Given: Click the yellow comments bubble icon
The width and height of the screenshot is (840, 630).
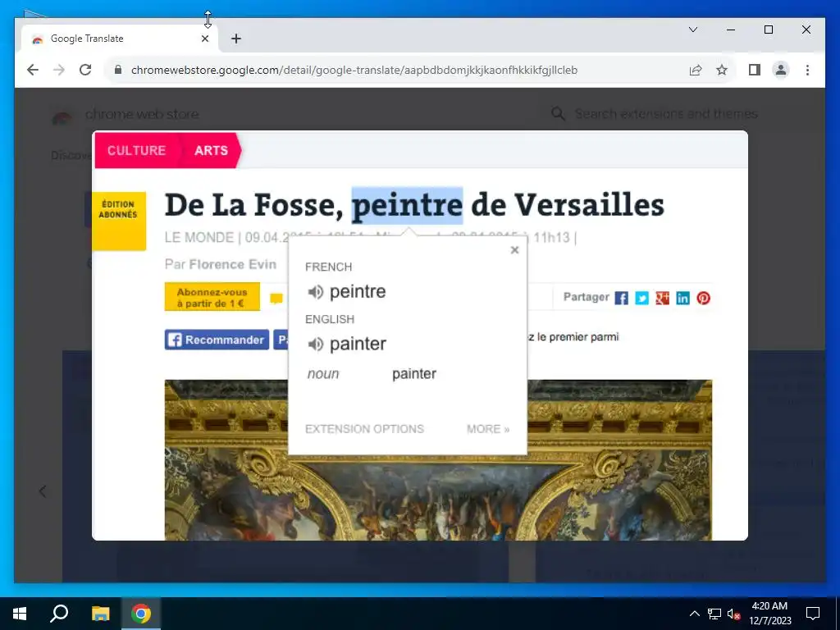Looking at the screenshot, I should tap(276, 299).
